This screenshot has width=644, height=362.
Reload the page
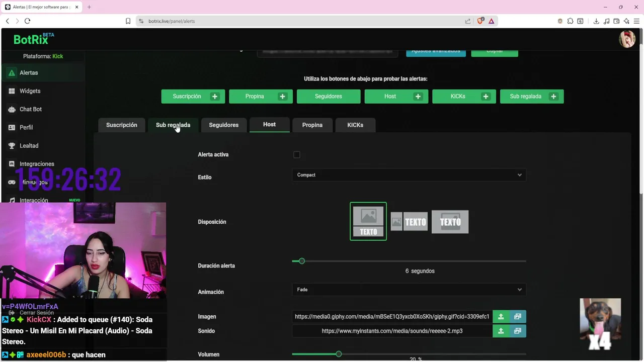(27, 21)
